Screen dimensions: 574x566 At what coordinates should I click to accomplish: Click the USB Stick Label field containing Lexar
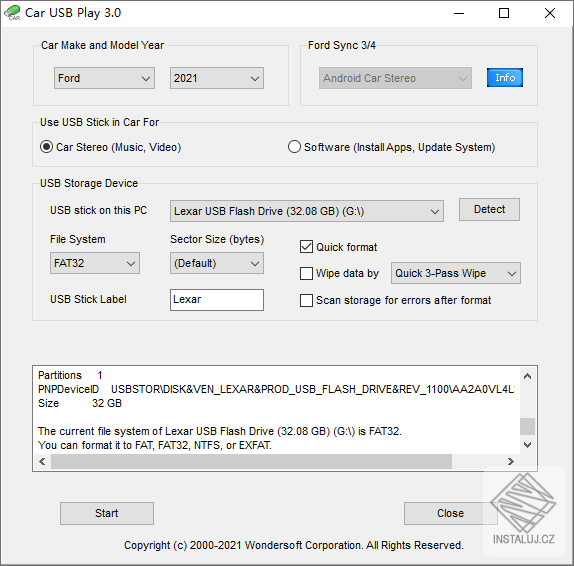pyautogui.click(x=217, y=300)
